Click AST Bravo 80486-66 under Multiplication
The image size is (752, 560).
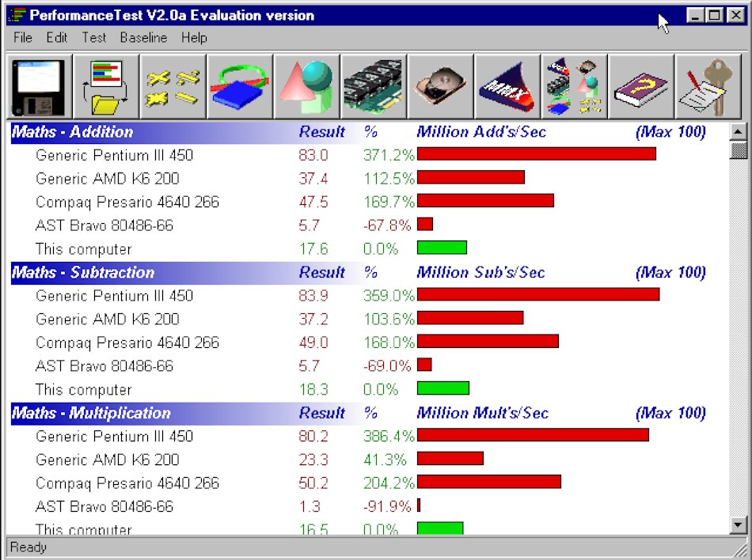pos(104,506)
